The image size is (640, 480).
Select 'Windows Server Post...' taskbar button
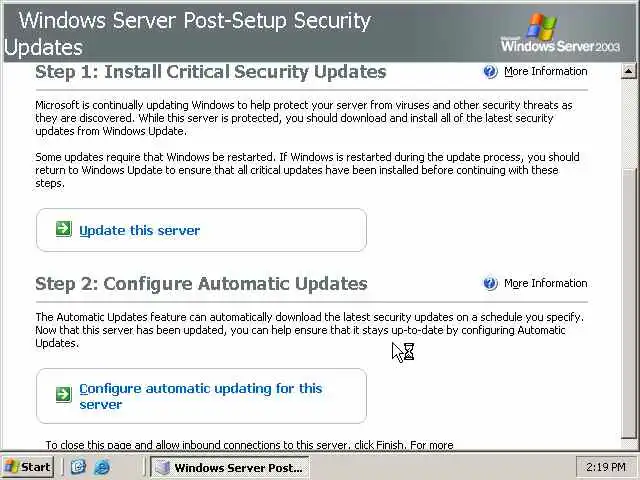[x=229, y=467]
